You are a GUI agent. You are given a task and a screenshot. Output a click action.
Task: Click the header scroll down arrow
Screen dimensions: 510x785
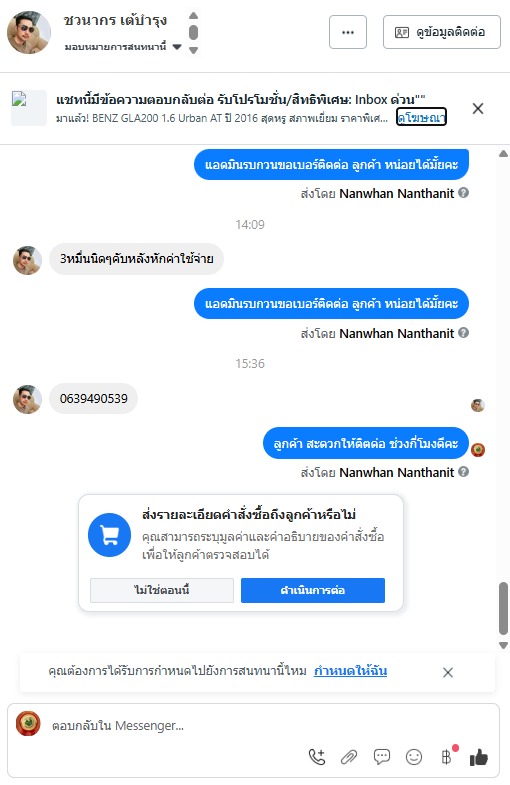[x=194, y=50]
